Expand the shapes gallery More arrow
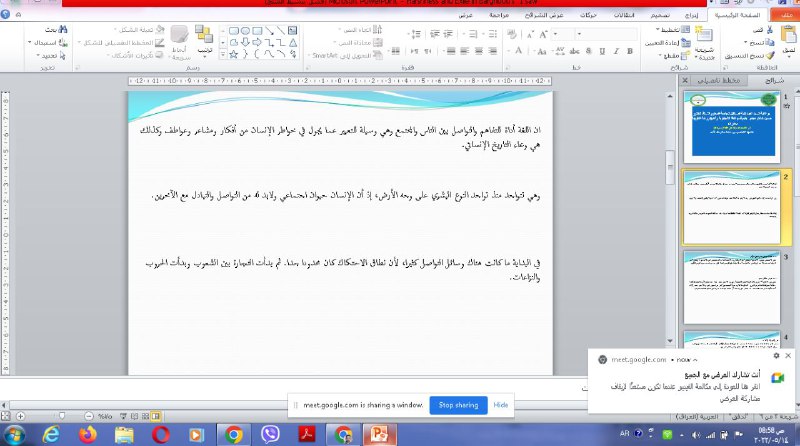Viewport: 800px width, 446px height. 223,54
